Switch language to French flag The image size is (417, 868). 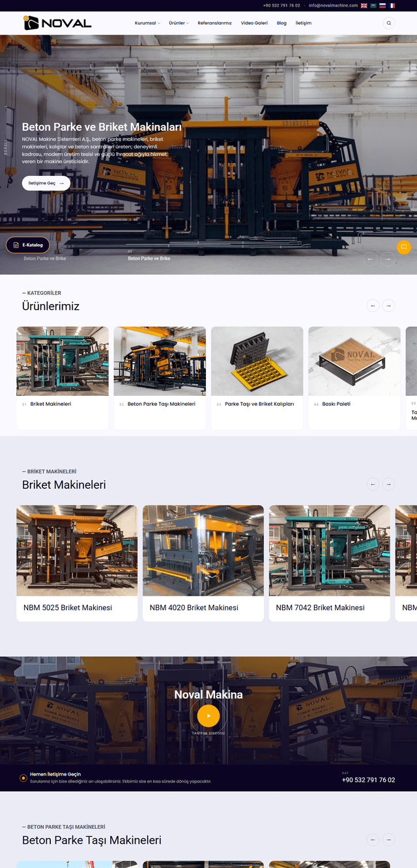coord(392,5)
